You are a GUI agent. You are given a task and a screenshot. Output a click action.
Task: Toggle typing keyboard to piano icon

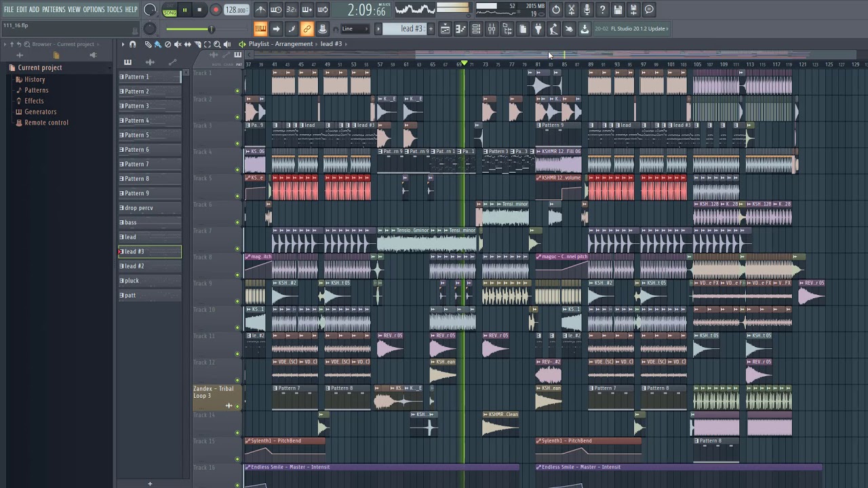click(260, 28)
